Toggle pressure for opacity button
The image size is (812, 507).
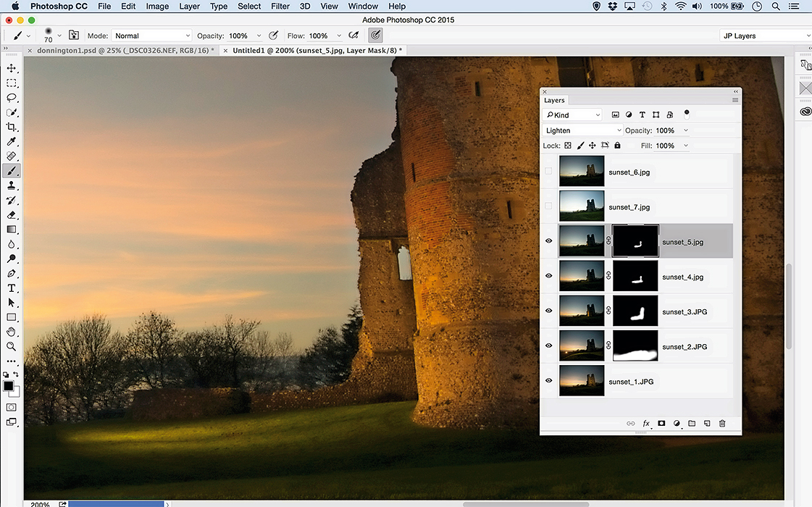coord(273,35)
